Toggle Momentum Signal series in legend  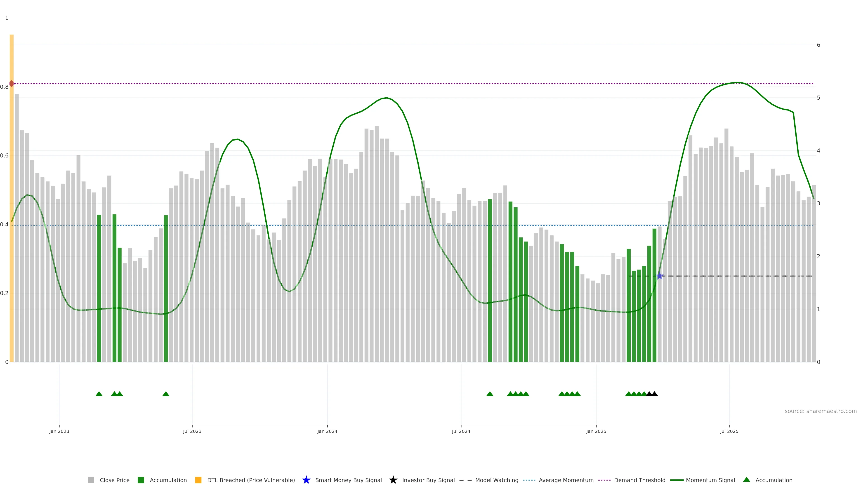710,480
